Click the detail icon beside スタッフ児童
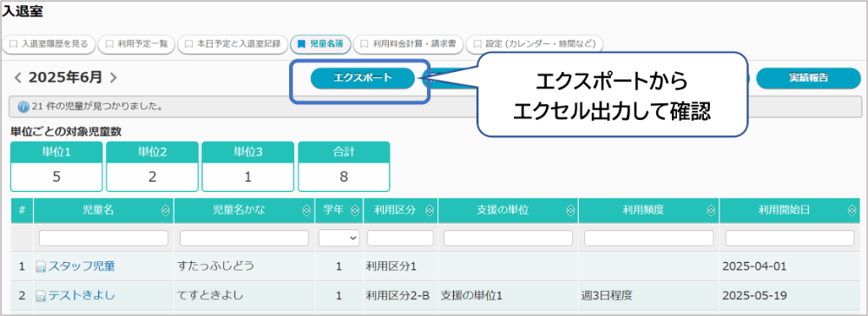Viewport: 868px width, 316px height. pyautogui.click(x=41, y=267)
